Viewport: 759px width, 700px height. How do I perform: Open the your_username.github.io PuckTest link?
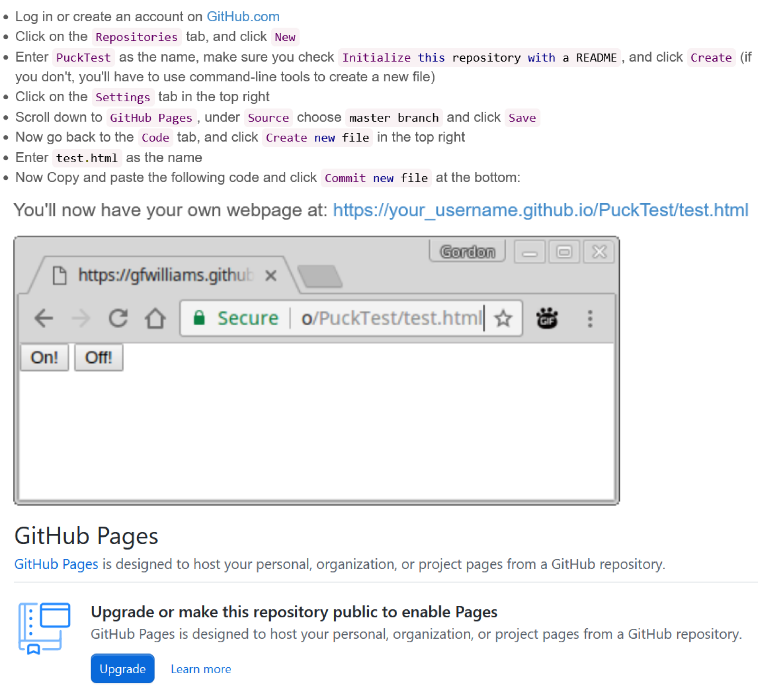point(540,210)
